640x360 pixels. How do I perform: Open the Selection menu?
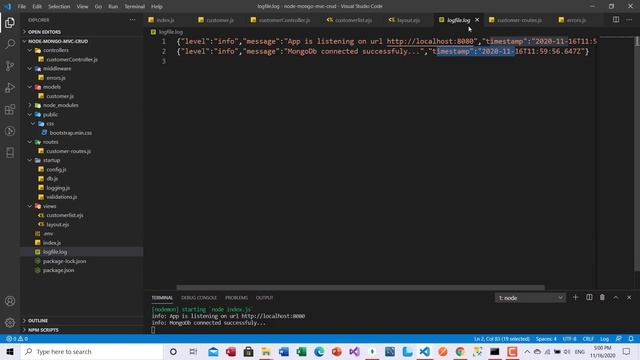[59, 6]
